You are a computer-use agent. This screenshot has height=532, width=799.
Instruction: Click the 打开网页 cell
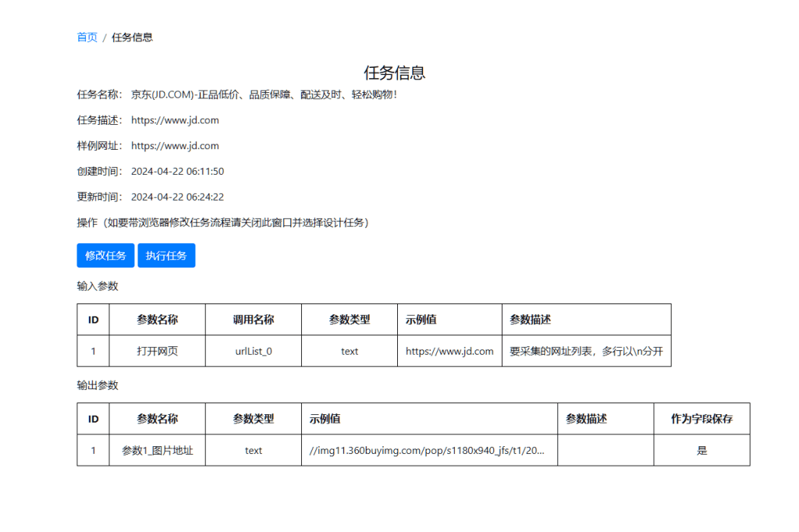tap(157, 351)
